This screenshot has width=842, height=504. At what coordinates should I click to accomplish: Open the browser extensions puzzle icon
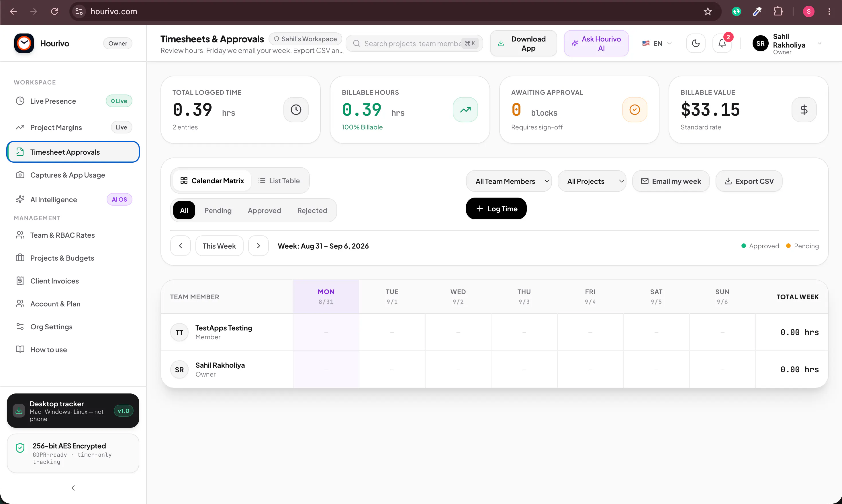click(x=778, y=11)
